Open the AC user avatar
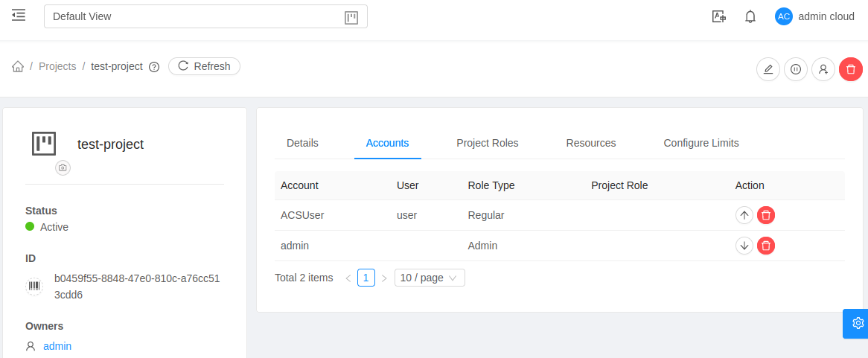 (783, 16)
